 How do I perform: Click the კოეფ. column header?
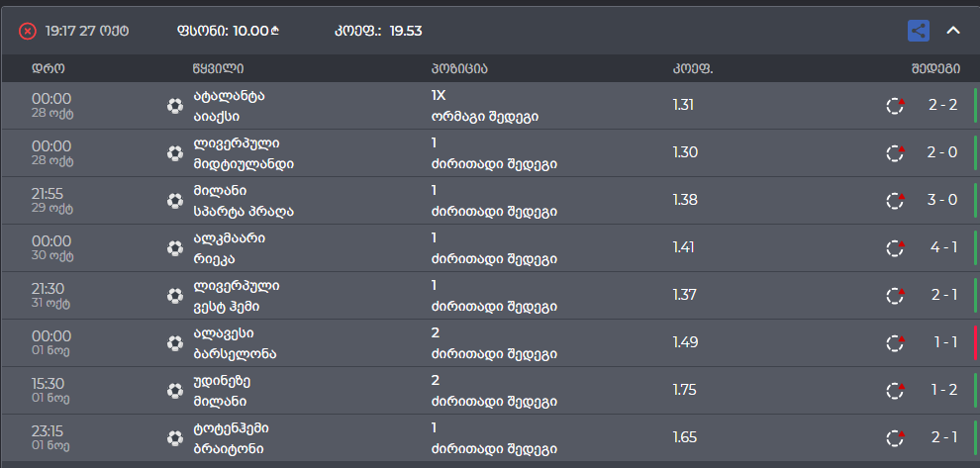693,68
